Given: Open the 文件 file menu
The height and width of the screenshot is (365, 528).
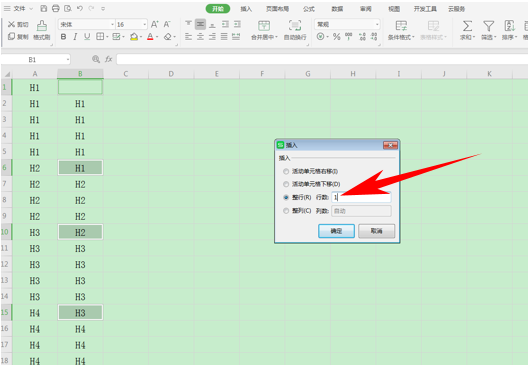Looking at the screenshot, I should [19, 8].
